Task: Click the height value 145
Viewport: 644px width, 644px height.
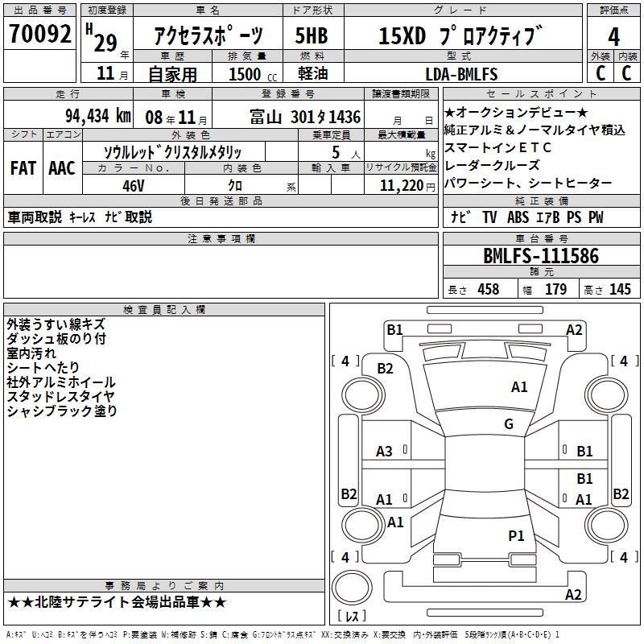Action: (x=620, y=289)
